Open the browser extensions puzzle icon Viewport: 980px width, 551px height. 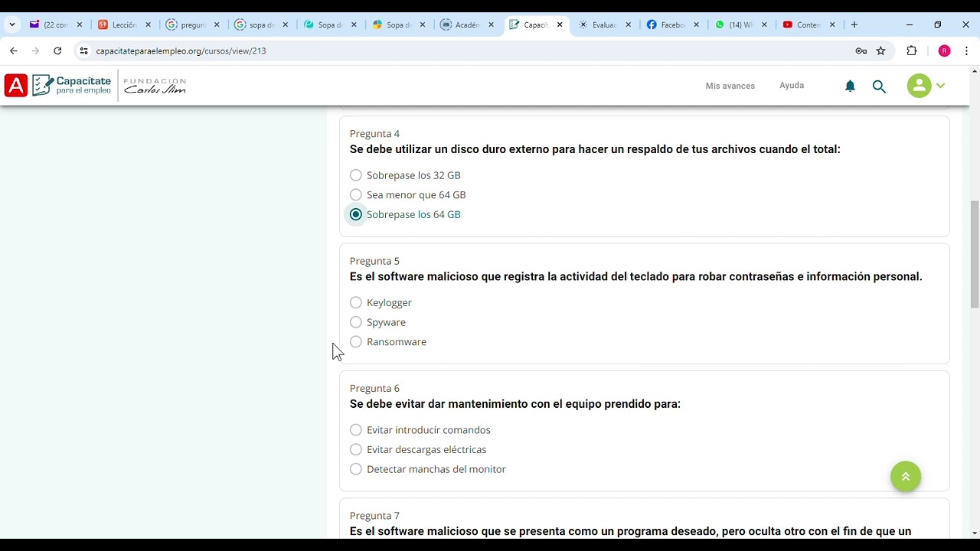[911, 51]
